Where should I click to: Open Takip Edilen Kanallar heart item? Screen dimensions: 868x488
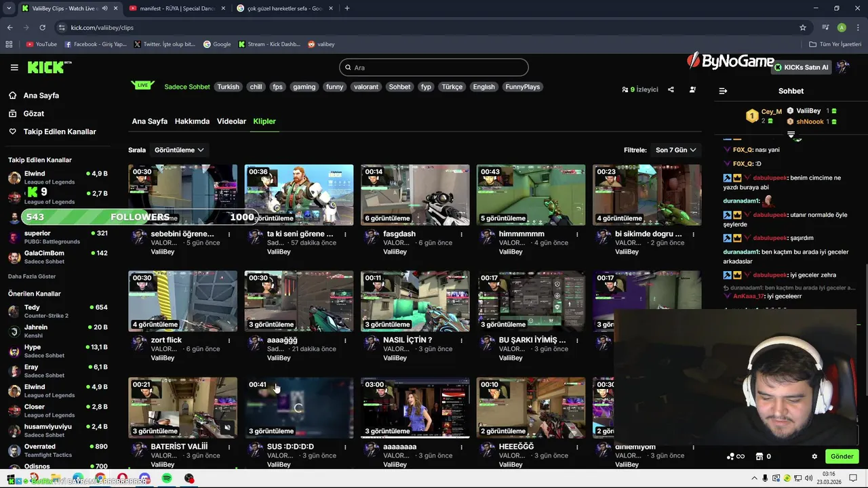pos(52,131)
